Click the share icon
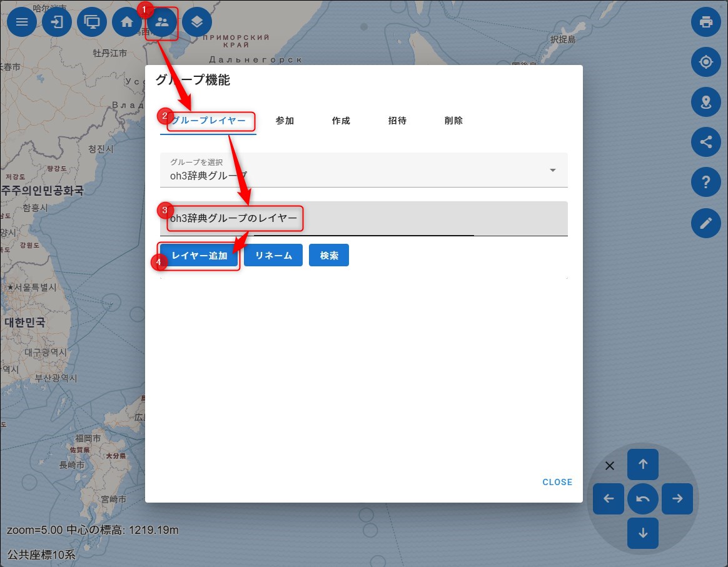 click(706, 142)
